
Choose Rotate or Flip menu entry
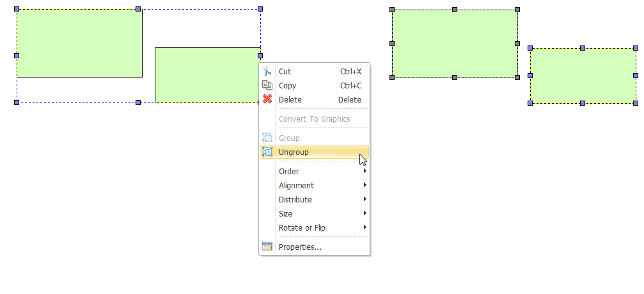click(x=315, y=227)
